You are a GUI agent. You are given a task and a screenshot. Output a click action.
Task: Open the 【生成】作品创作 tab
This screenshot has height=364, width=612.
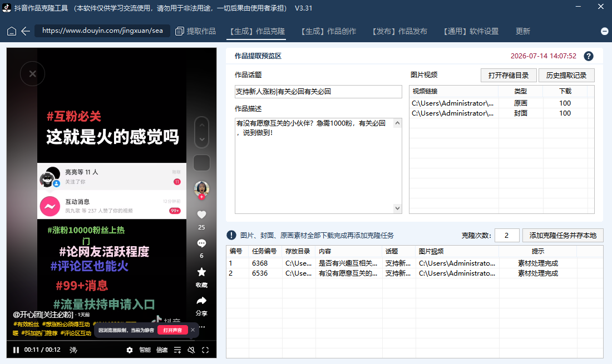pos(328,31)
